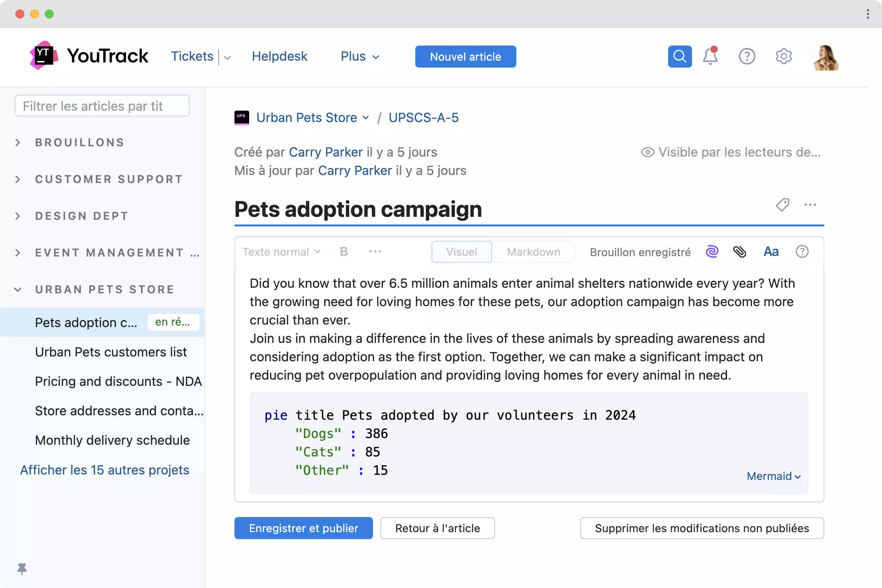The height and width of the screenshot is (588, 882).
Task: Click the article filter input field
Action: [102, 106]
